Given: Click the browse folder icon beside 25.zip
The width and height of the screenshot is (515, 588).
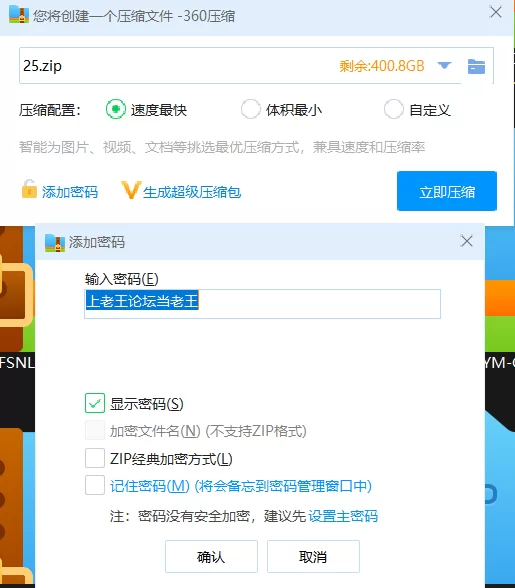Looking at the screenshot, I should [476, 66].
